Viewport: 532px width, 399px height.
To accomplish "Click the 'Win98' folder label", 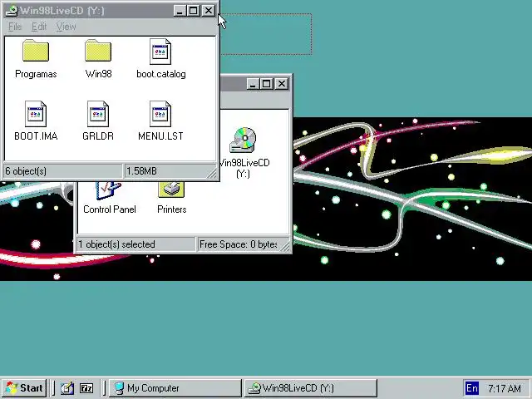I will (x=98, y=74).
